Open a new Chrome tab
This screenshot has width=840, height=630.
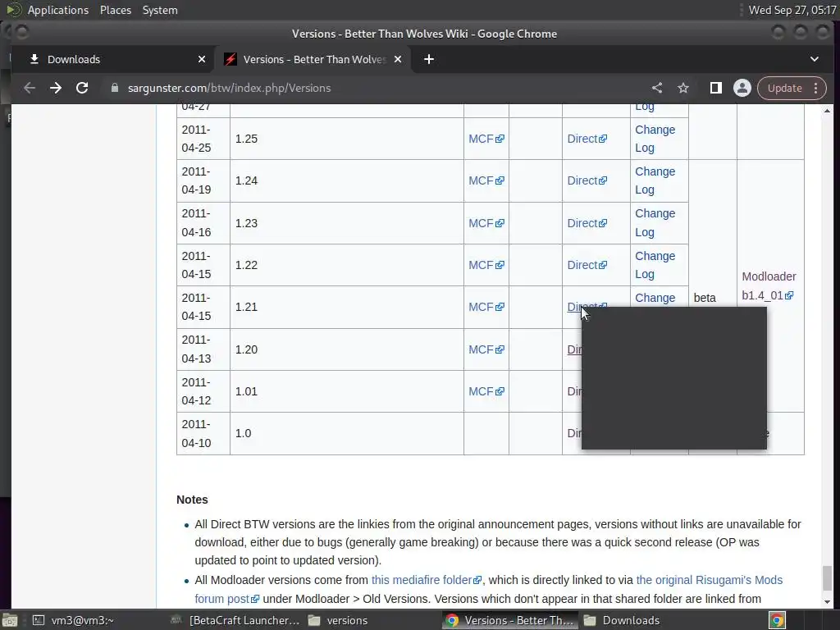coord(428,59)
